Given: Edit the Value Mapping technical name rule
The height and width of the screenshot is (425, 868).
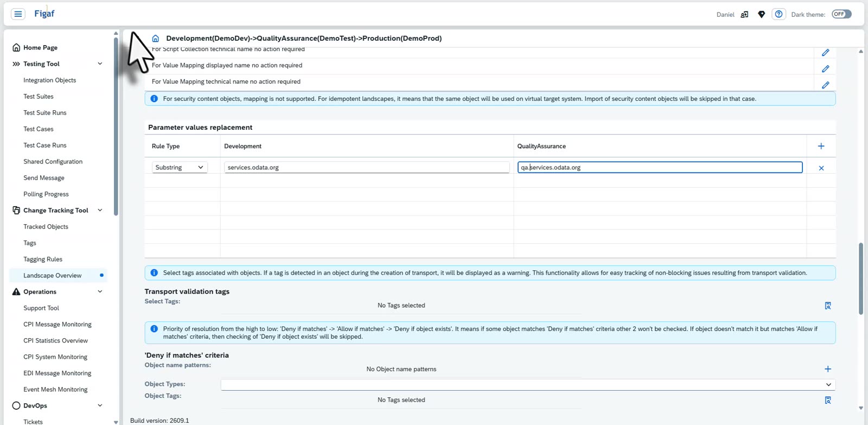Looking at the screenshot, I should tap(825, 85).
